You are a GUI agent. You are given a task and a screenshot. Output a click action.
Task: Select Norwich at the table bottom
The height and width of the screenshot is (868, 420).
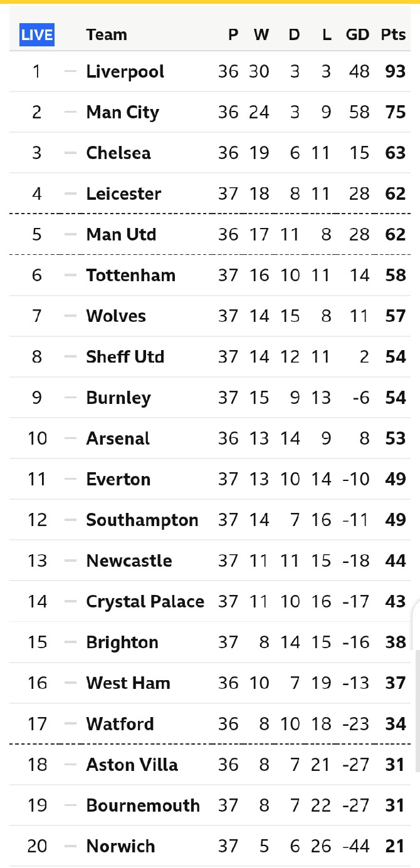pyautogui.click(x=120, y=847)
